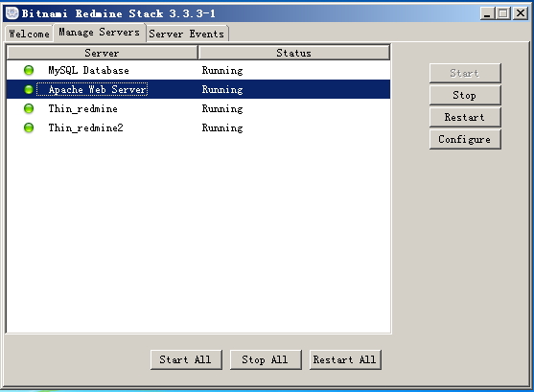Click the Stop All button

[x=266, y=359]
